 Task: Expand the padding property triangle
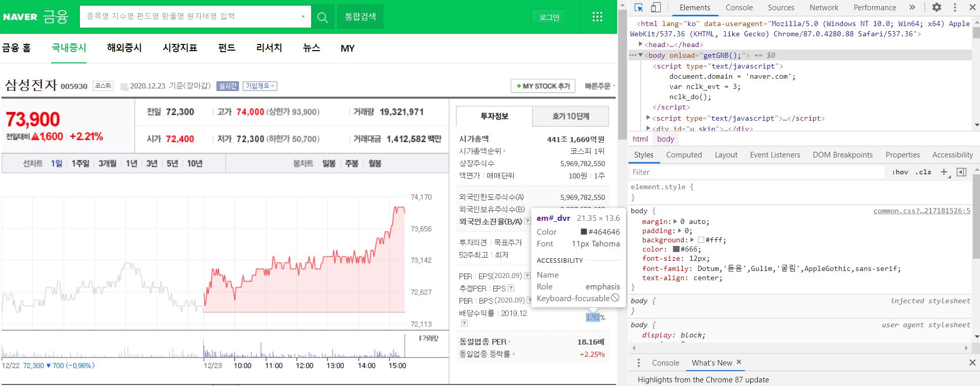(x=680, y=231)
